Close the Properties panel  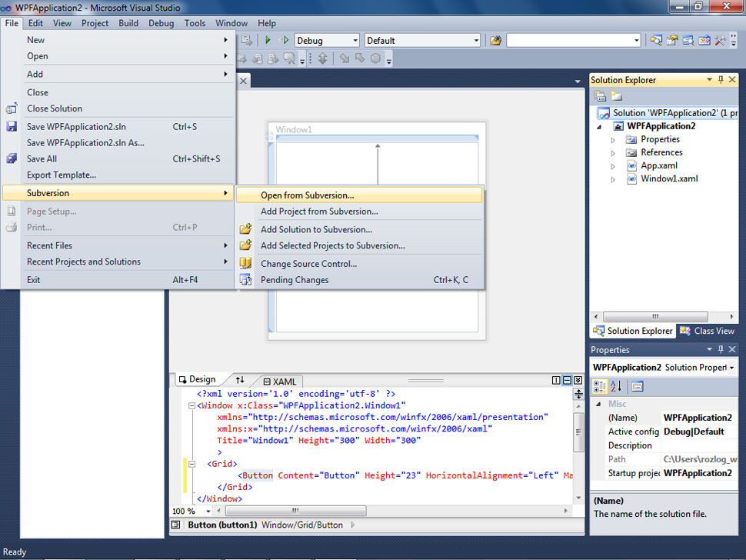732,350
